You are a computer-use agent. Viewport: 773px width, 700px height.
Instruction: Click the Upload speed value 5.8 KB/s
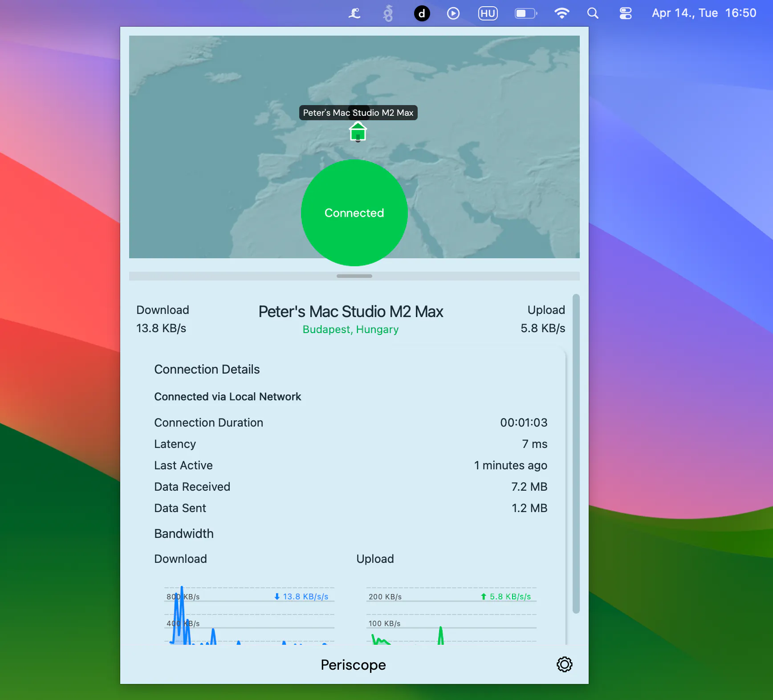[x=543, y=328]
